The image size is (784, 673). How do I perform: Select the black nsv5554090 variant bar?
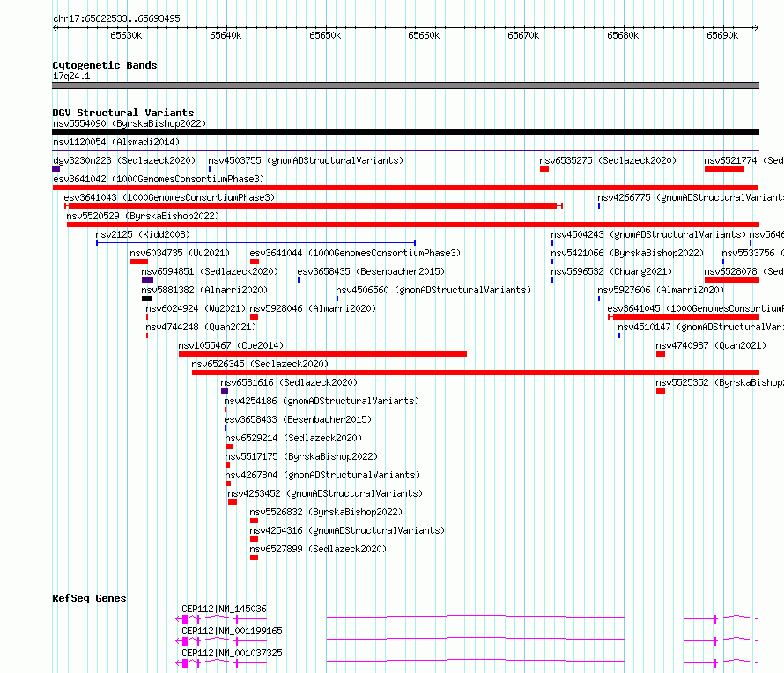click(x=405, y=132)
